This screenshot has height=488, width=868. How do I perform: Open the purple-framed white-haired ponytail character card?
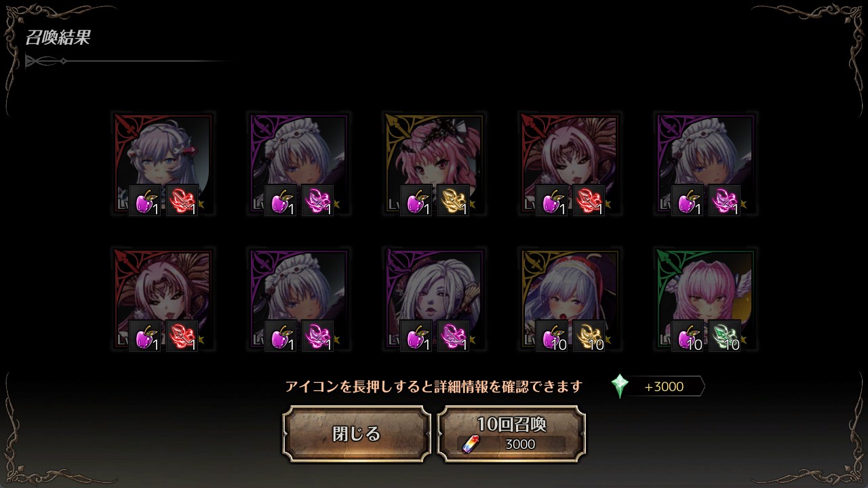(434, 300)
